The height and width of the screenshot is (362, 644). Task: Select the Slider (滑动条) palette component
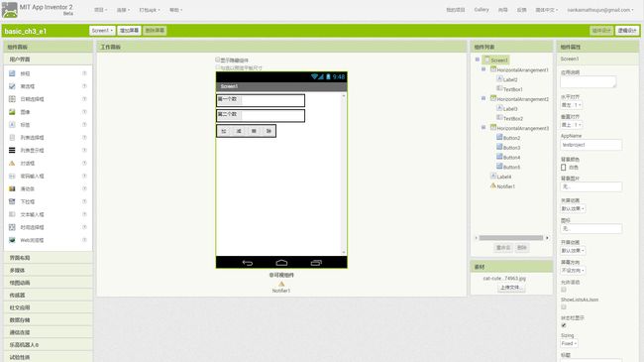tap(28, 188)
